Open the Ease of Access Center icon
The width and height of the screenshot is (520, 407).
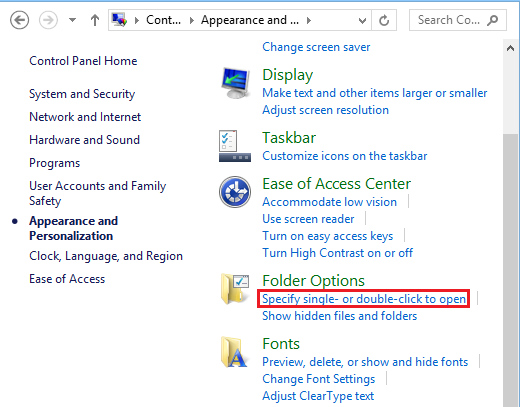coord(235,192)
